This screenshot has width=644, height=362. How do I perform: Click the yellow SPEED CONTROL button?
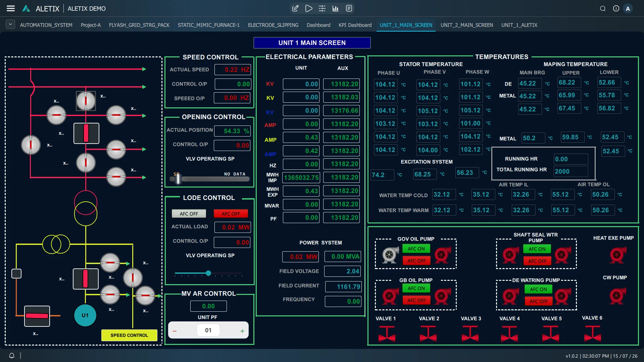coord(129,335)
